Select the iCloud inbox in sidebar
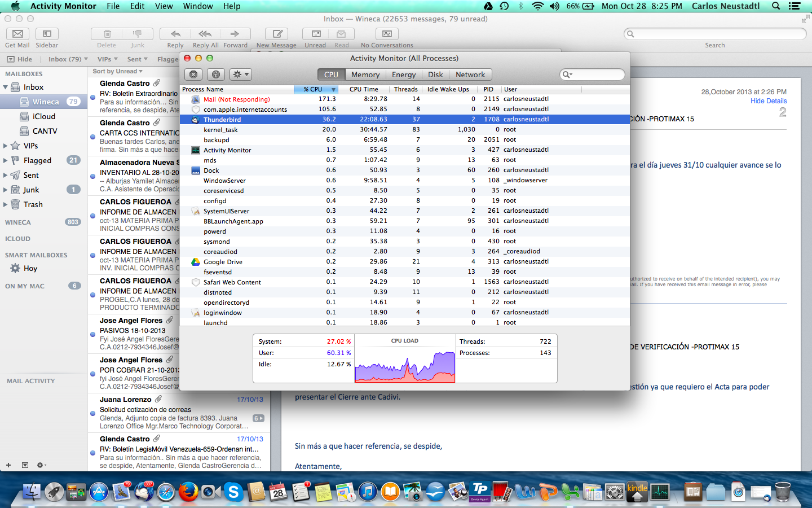The image size is (812, 508). pos(44,117)
